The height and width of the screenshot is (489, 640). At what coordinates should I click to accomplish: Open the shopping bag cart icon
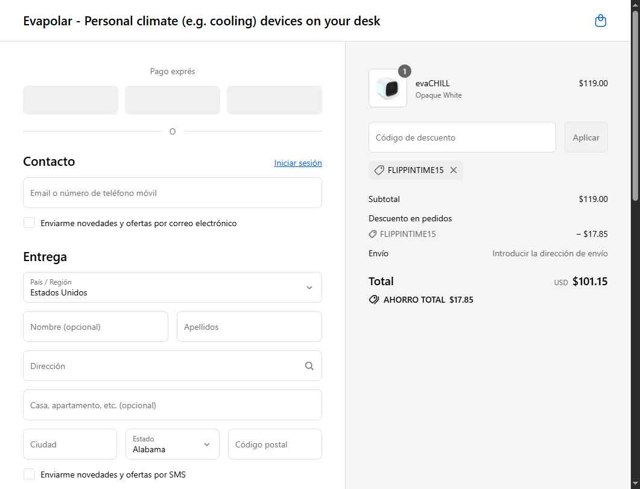pyautogui.click(x=600, y=20)
